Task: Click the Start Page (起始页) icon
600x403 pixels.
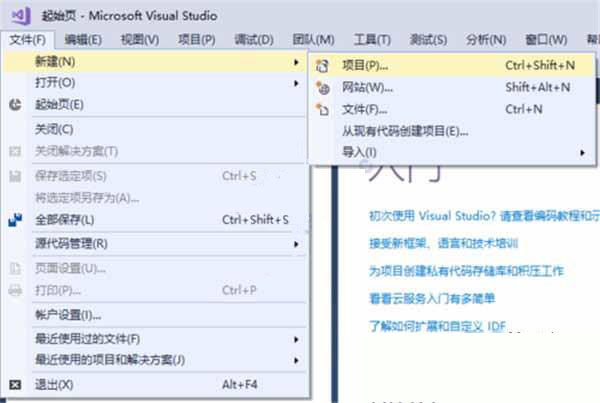Action: click(15, 104)
